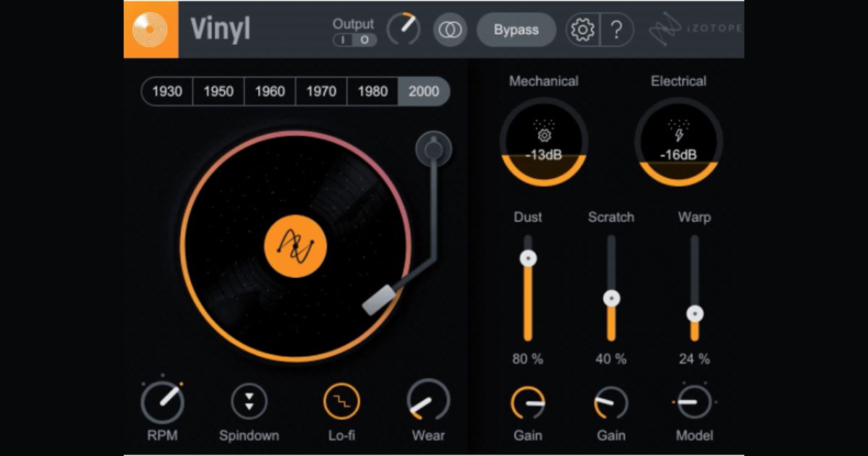This screenshot has height=456, width=868.
Task: Choose the 1980 era setting
Action: 373,92
